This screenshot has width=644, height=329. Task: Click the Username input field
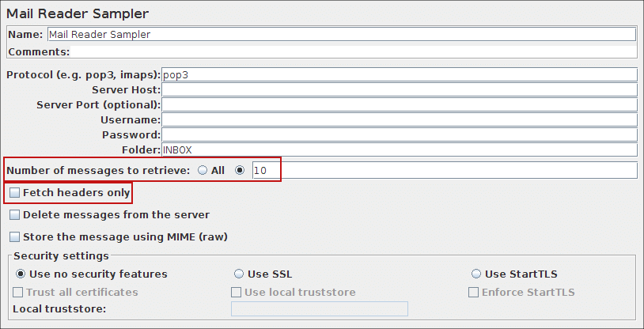coord(399,120)
